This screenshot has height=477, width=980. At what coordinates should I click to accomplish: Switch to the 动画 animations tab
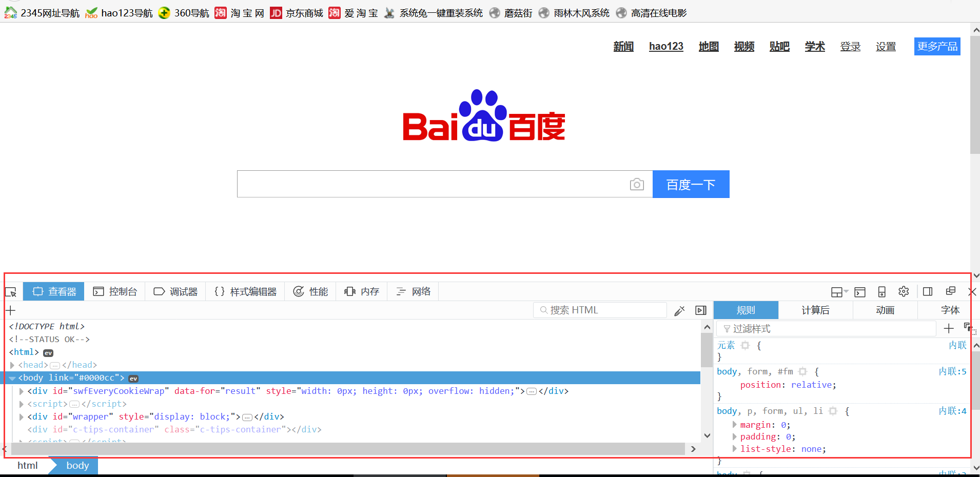tap(885, 310)
